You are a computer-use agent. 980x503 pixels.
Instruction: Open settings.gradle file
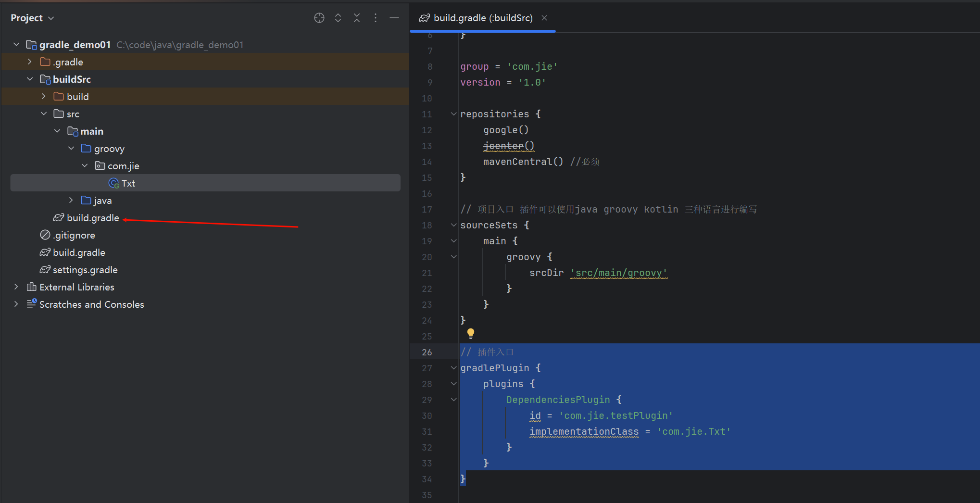(x=85, y=270)
